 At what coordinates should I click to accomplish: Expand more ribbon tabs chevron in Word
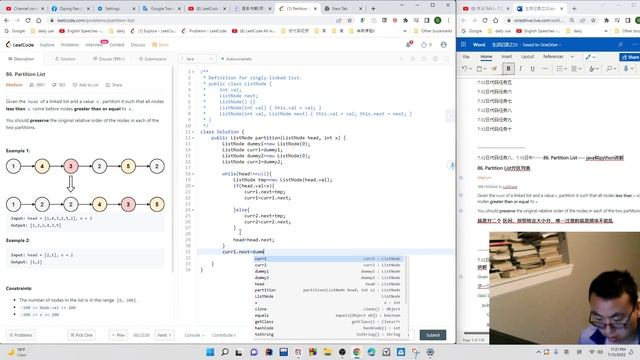(572, 57)
